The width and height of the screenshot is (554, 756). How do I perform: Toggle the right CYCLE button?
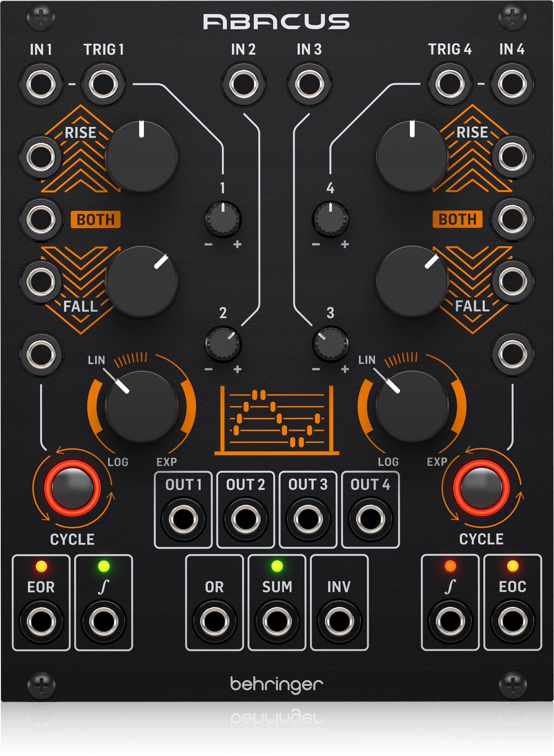481,488
